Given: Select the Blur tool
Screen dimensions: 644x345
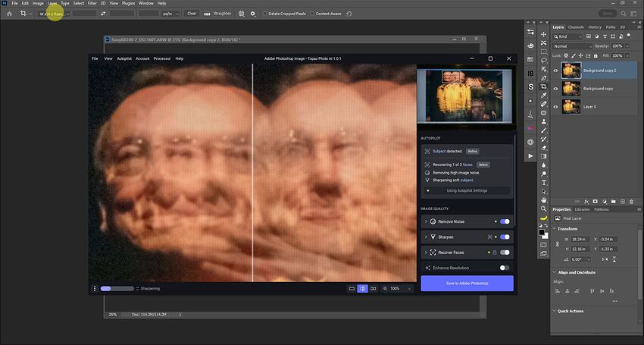Looking at the screenshot, I should (x=544, y=165).
